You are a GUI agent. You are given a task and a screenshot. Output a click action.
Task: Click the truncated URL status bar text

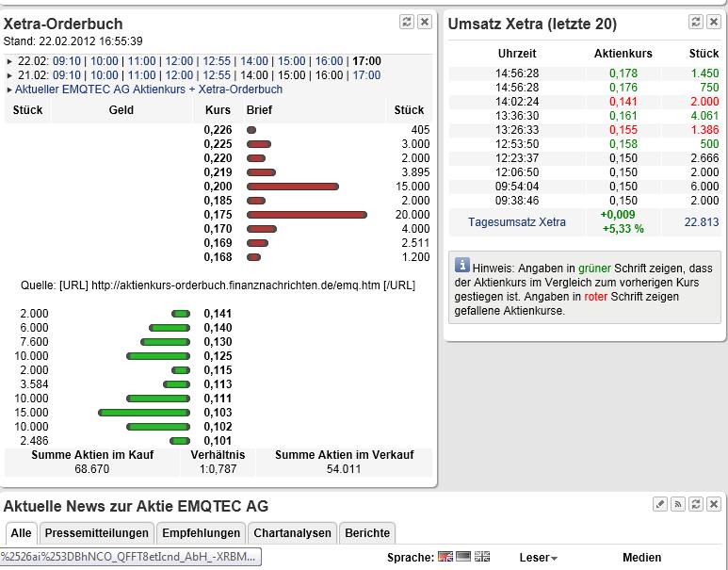(128, 557)
